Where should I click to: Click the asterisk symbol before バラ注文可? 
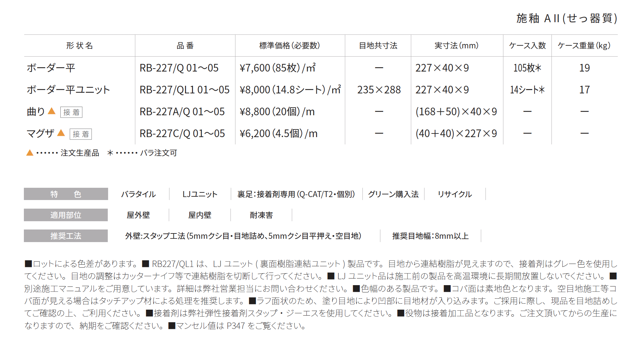click(x=110, y=153)
